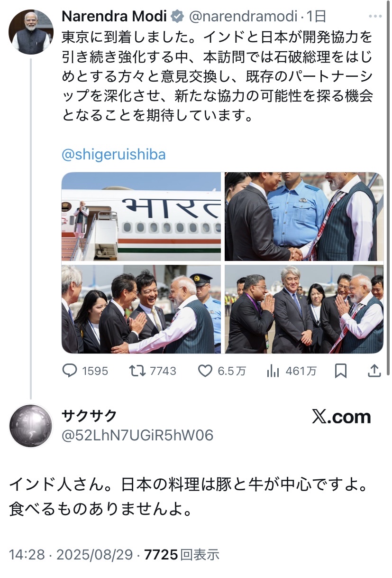392x578 pixels.
Task: View analytics bar chart icon 461万
Action: point(273,371)
